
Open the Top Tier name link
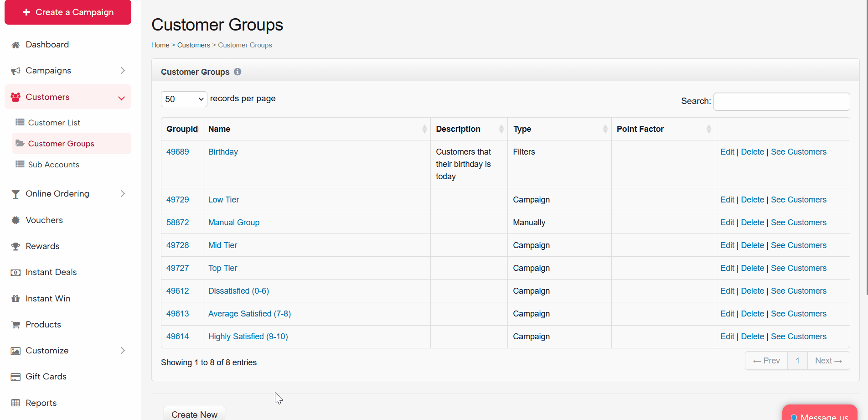(x=223, y=268)
